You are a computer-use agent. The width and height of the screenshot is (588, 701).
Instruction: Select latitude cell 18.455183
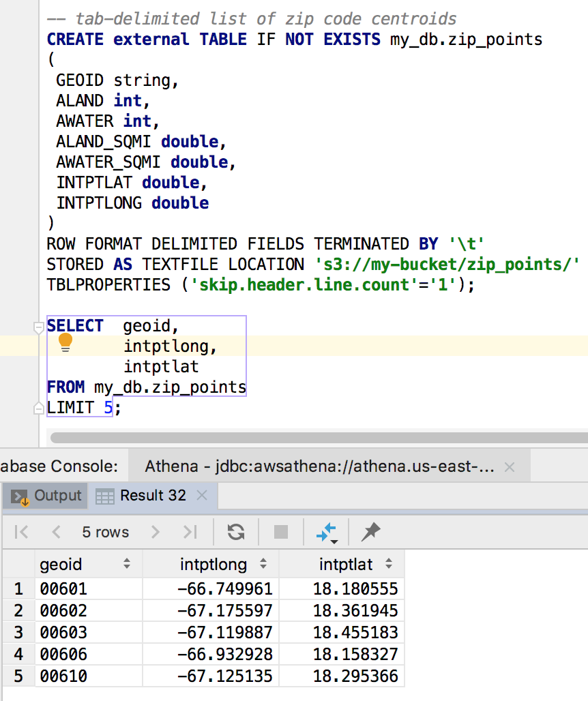click(x=342, y=633)
